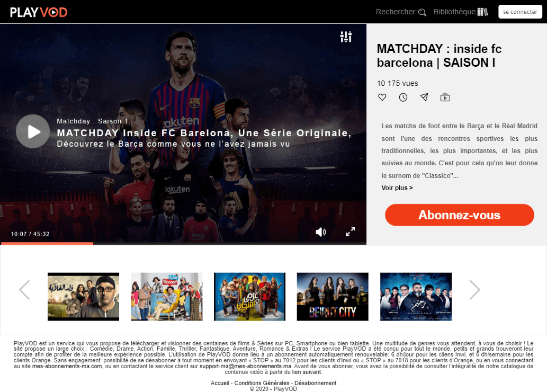Add to favorites with the heart icon
The width and height of the screenshot is (547, 392).
[382, 97]
